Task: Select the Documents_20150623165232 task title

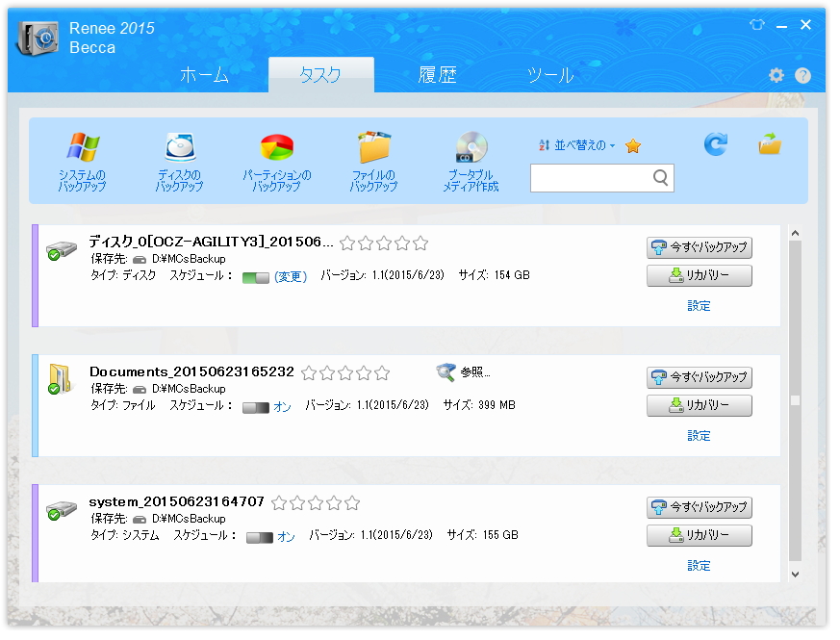Action: coord(191,371)
